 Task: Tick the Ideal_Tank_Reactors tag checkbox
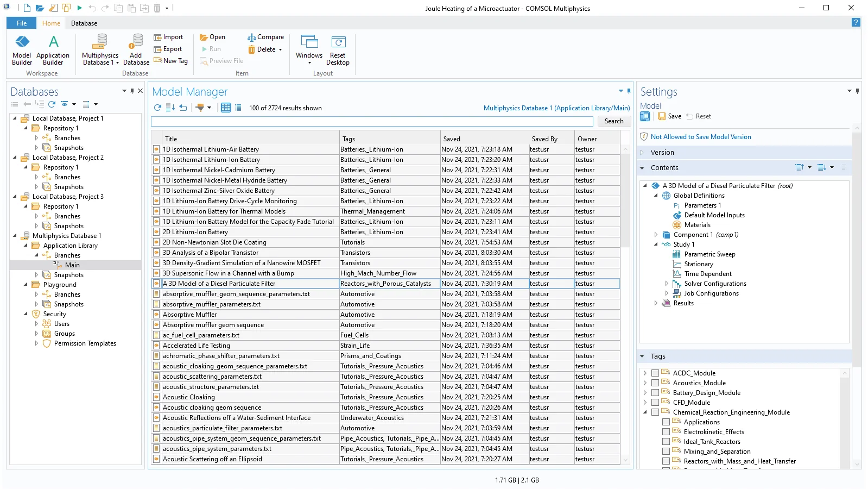click(666, 442)
